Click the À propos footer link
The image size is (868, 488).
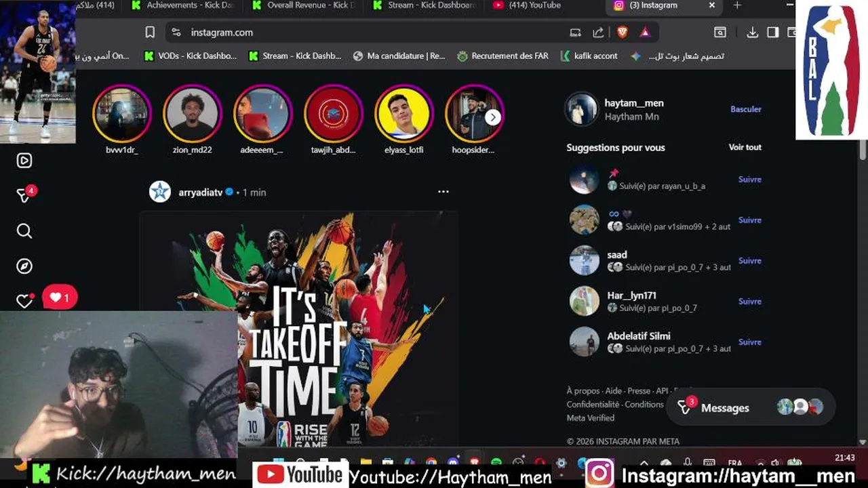pos(583,391)
